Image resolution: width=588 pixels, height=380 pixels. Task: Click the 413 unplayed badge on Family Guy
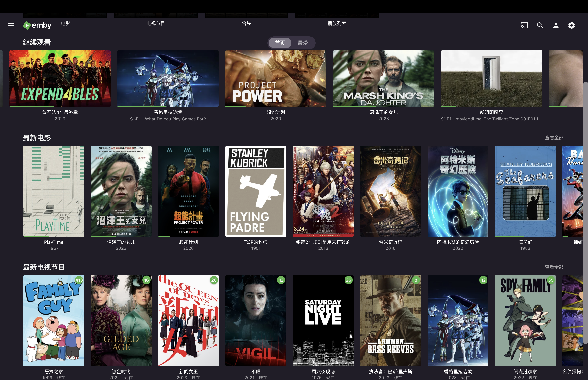79,280
